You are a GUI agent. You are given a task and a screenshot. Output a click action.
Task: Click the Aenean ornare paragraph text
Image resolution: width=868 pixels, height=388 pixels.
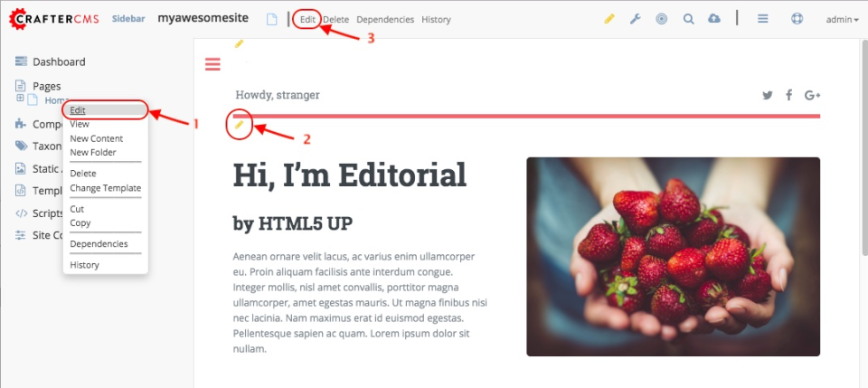point(361,303)
